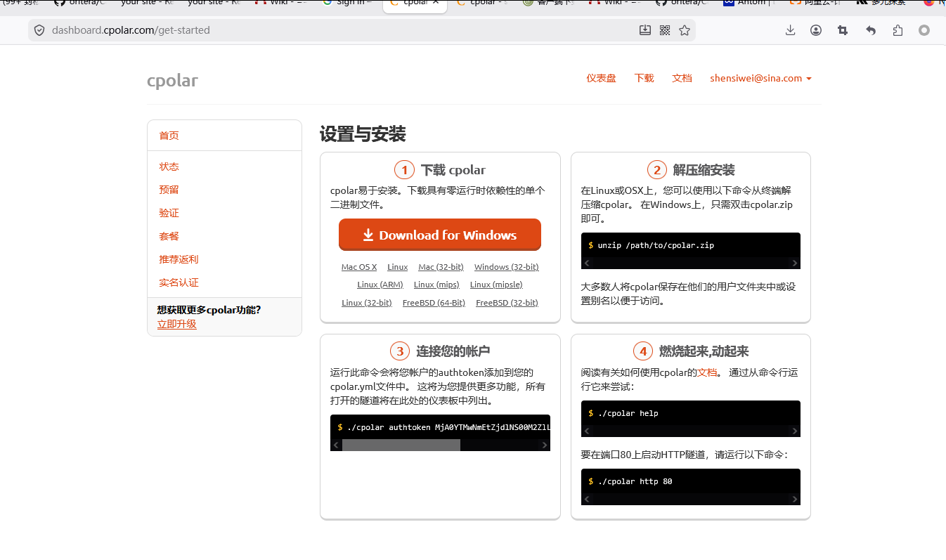Image resolution: width=946 pixels, height=560 pixels.
Task: Click the 立即升级 upgrade link
Action: 176,324
